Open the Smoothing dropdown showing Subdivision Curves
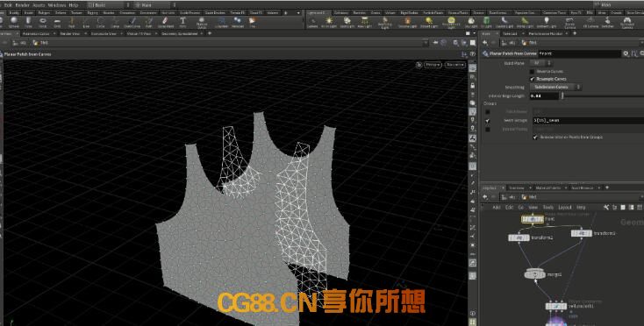644x326 pixels. coord(555,87)
